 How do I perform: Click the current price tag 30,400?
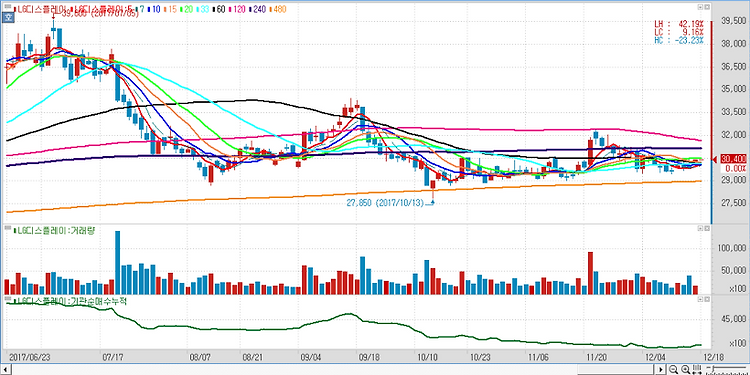point(732,160)
